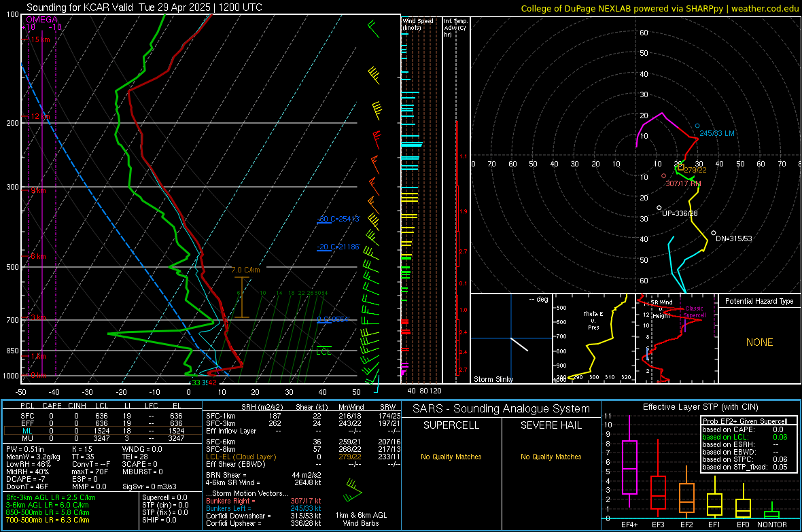The image size is (802, 532).
Task: Click the green LCL label on skew-T
Action: tap(324, 352)
